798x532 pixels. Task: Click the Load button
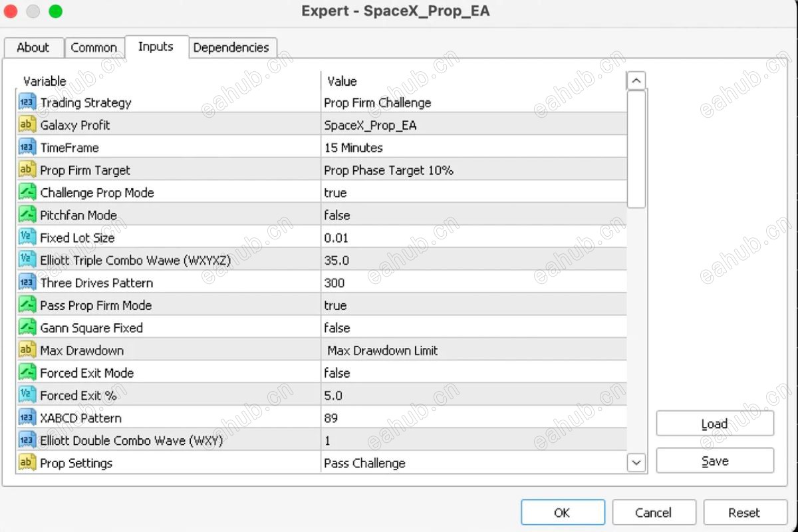pos(715,424)
